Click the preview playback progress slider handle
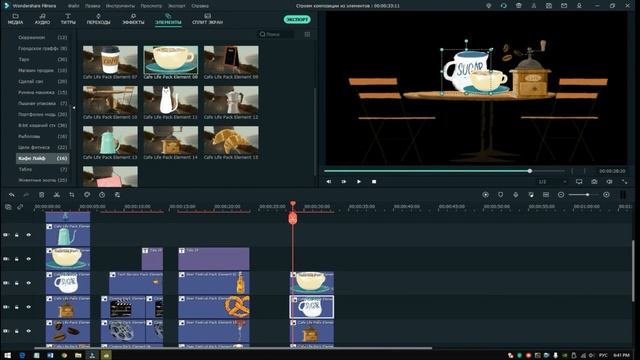The width and height of the screenshot is (640, 360). 530,171
